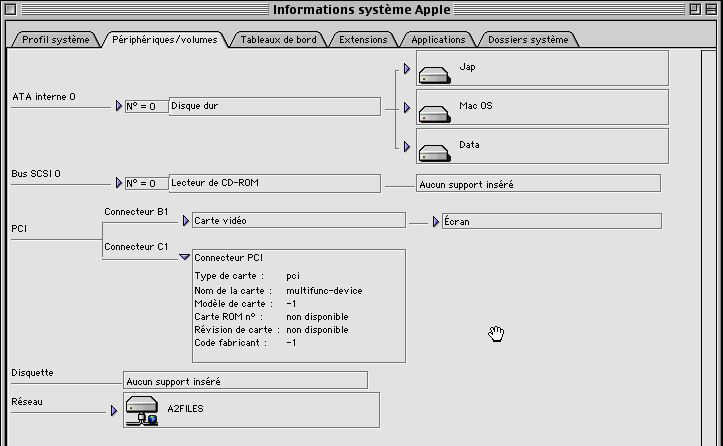This screenshot has width=723, height=446.
Task: Click the ATA N° = 0 field
Action: pos(146,107)
